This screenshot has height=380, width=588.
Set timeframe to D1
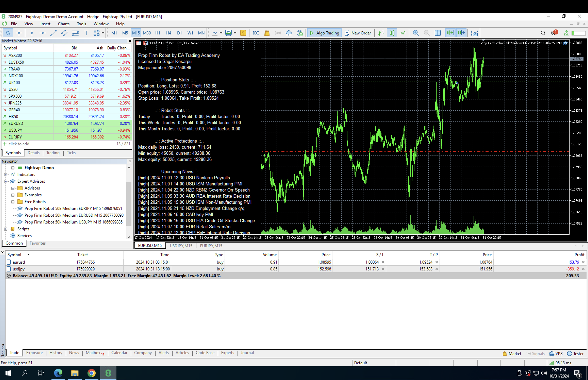pyautogui.click(x=179, y=33)
